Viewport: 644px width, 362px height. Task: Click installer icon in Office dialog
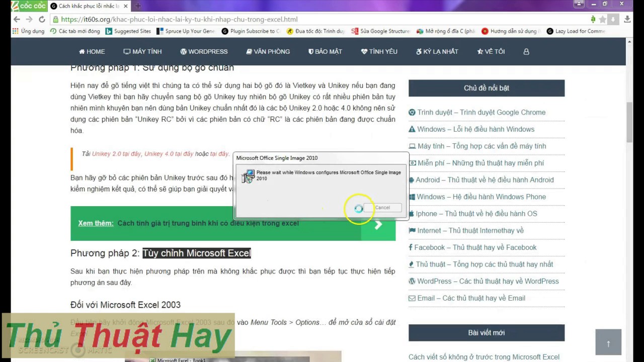[x=248, y=176]
